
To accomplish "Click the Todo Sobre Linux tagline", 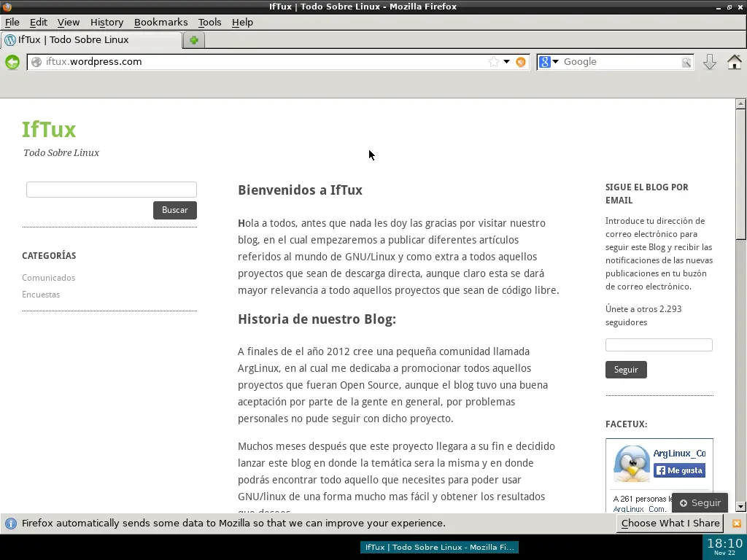I will click(x=61, y=153).
